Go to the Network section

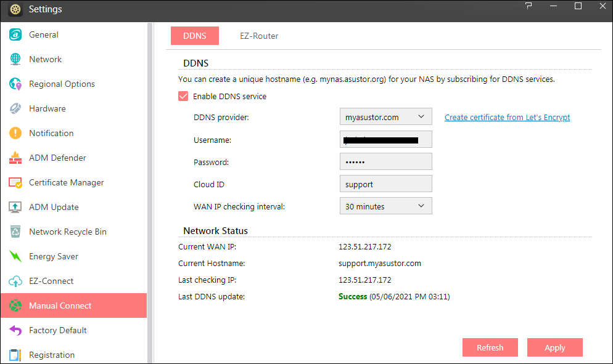(x=73, y=59)
